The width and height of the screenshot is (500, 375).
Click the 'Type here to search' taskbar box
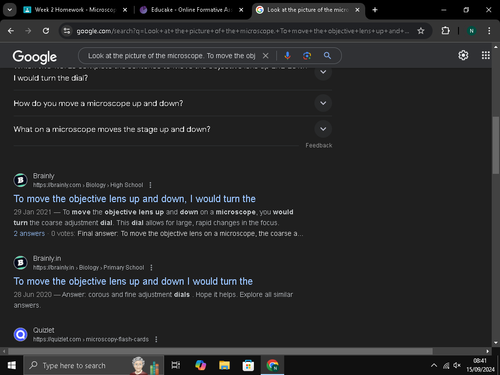[93, 365]
